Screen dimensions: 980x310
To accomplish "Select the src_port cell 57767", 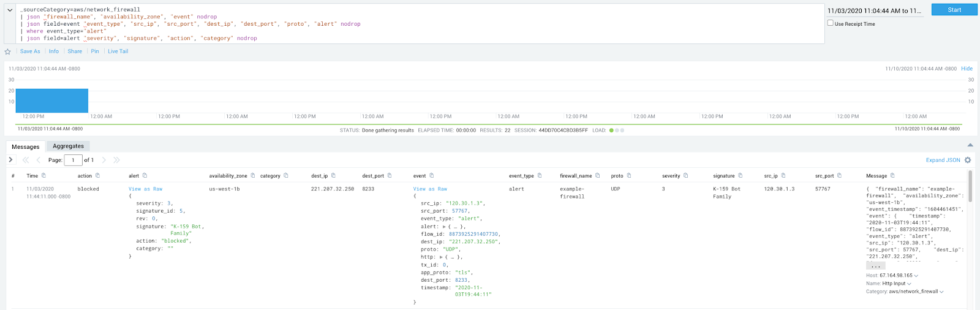I will click(x=823, y=189).
